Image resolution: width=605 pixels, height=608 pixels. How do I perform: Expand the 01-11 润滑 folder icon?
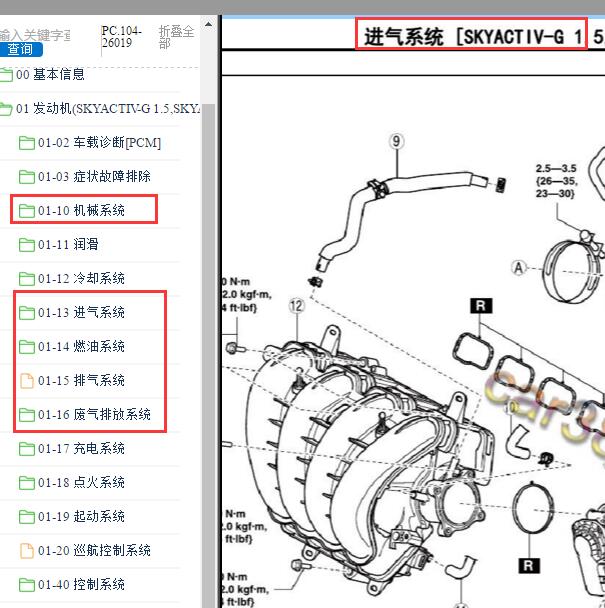click(27, 245)
